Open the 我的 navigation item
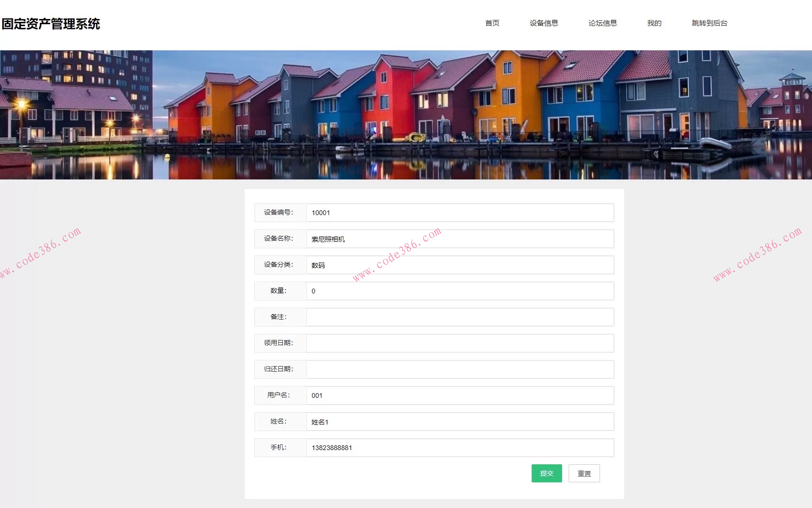The width and height of the screenshot is (812, 508). click(654, 23)
